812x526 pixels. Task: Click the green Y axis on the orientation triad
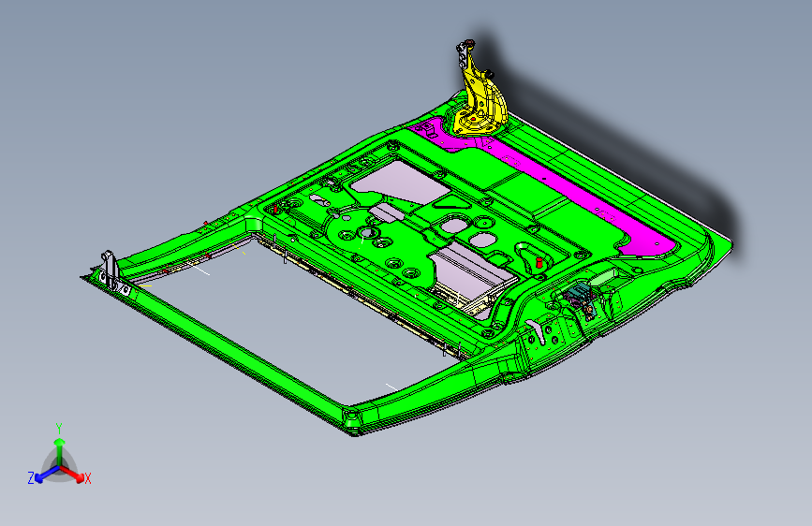click(60, 450)
